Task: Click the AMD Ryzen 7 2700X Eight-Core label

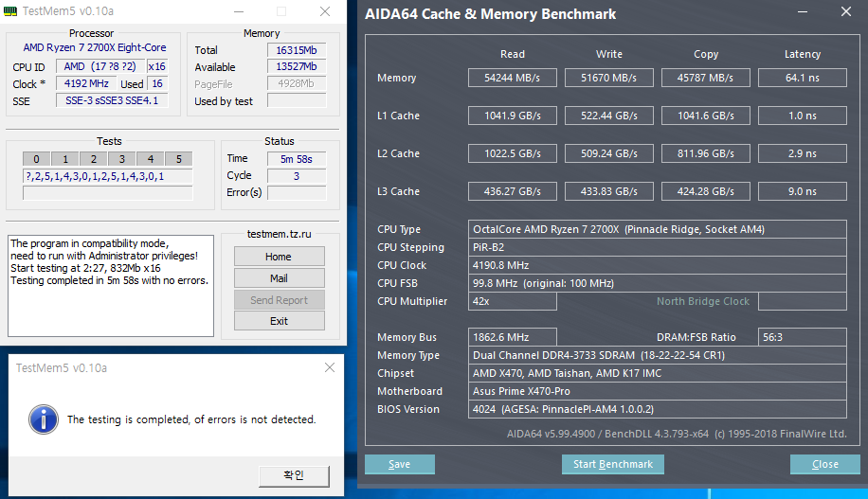Action: 95,47
